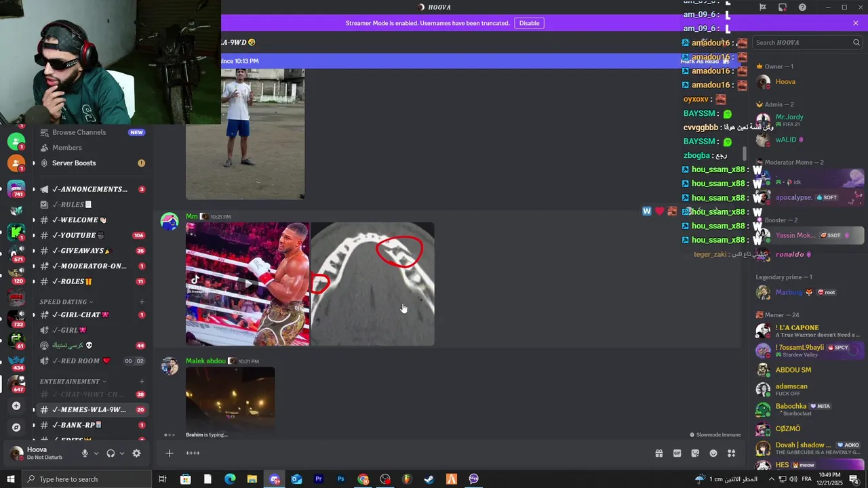Open ronaldo member entry
The image size is (868, 488).
click(x=809, y=255)
